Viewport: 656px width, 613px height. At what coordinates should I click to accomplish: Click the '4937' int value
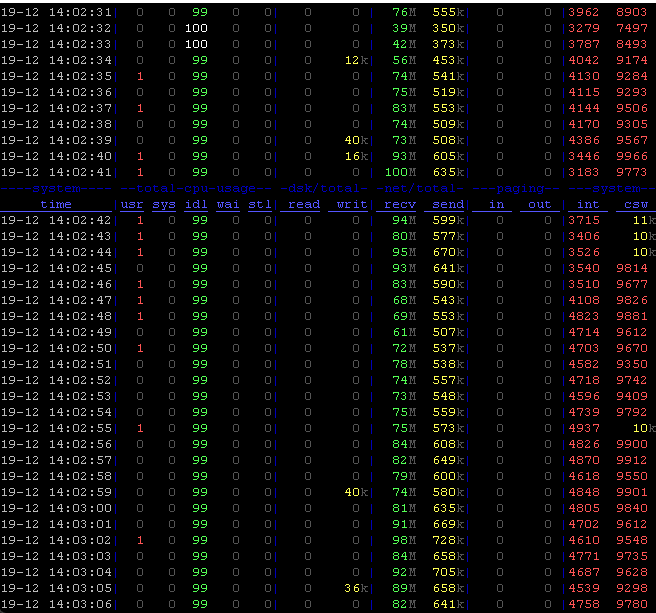[x=584, y=428]
